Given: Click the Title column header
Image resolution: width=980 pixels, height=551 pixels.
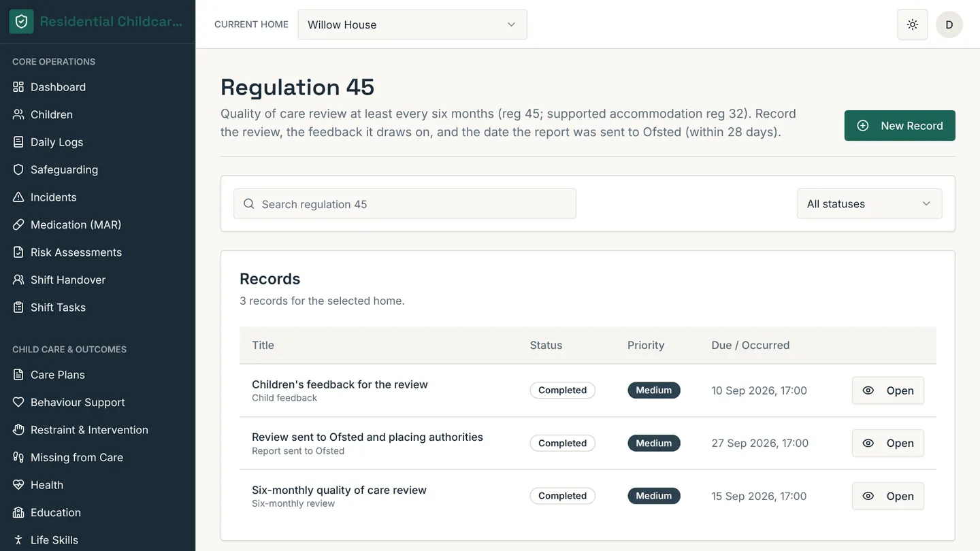Looking at the screenshot, I should click(263, 345).
